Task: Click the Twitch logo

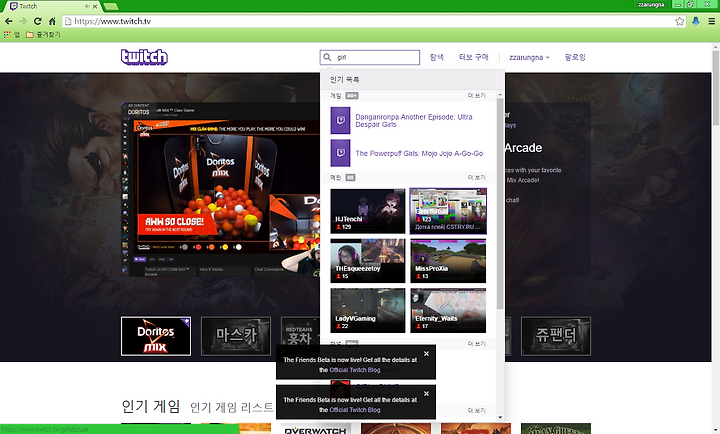Action: tap(144, 57)
